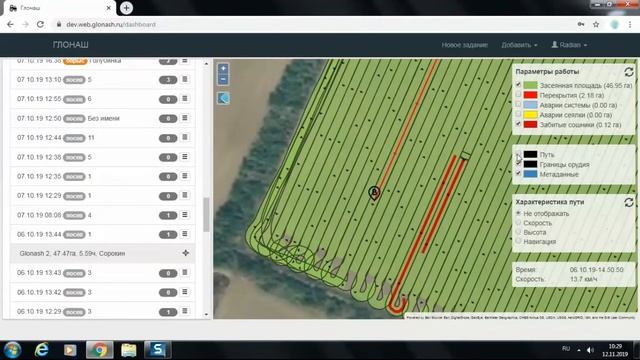Click the blue Метаданные color swatch
This screenshot has width=640, height=360.
click(x=530, y=174)
